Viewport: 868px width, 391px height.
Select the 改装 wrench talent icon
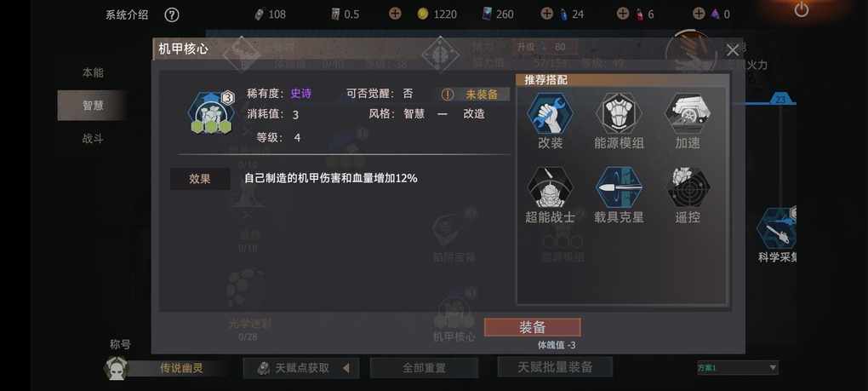tap(550, 112)
